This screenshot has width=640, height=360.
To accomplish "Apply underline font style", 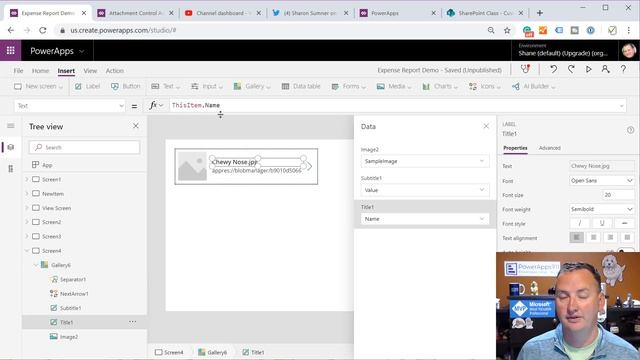I will 602,223.
